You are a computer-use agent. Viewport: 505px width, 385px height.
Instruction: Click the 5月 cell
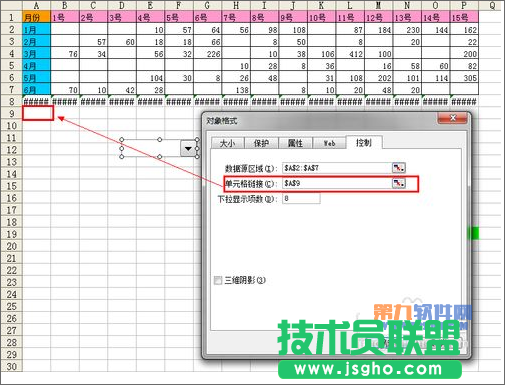(36, 77)
